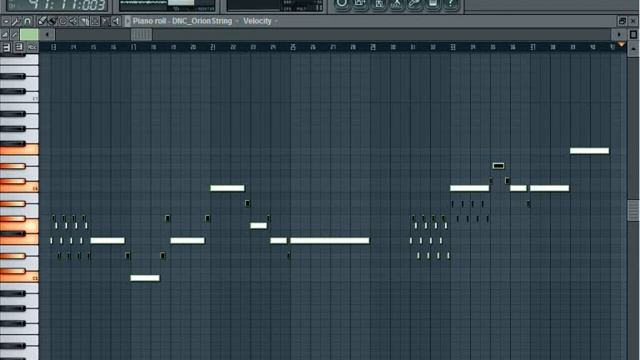Select the highest note near bar 39
Image resolution: width=640 pixels, height=360 pixels.
(x=589, y=151)
